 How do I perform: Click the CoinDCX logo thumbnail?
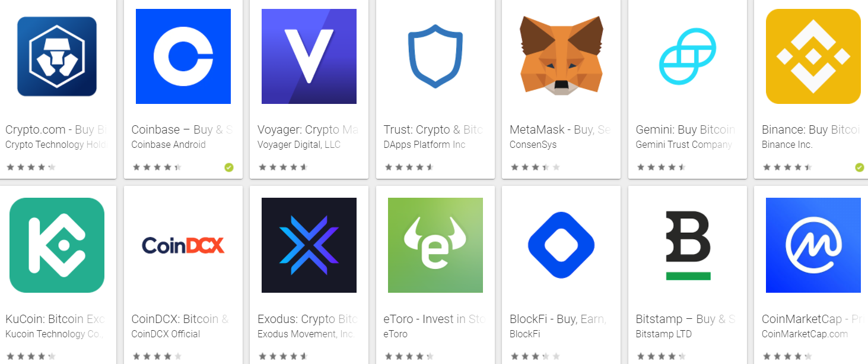(183, 245)
